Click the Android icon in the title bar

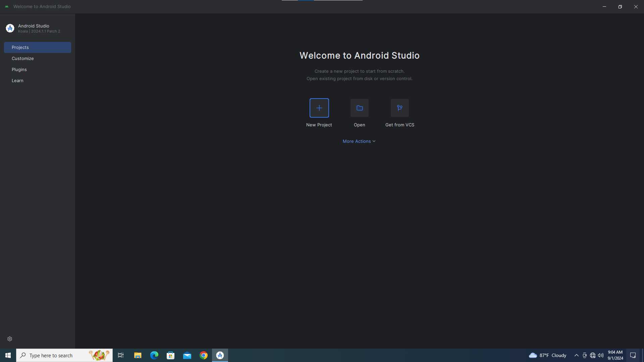(7, 6)
